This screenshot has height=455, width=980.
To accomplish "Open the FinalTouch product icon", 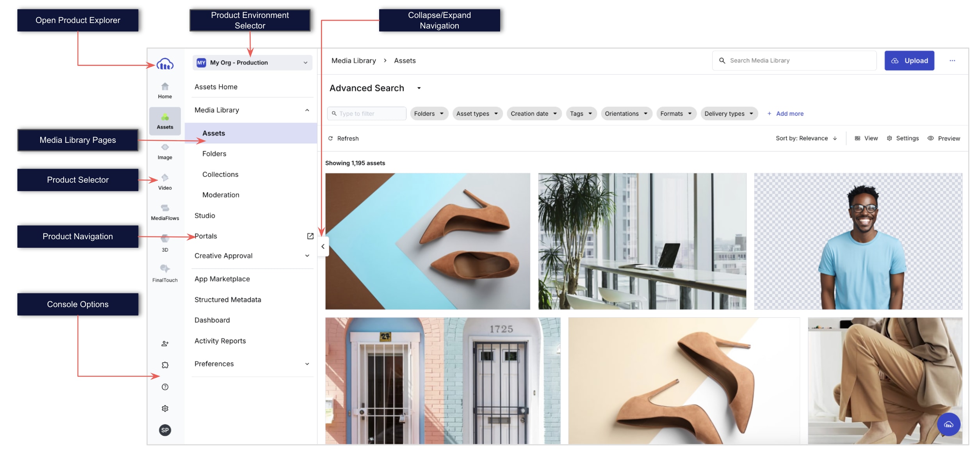I will click(x=165, y=273).
